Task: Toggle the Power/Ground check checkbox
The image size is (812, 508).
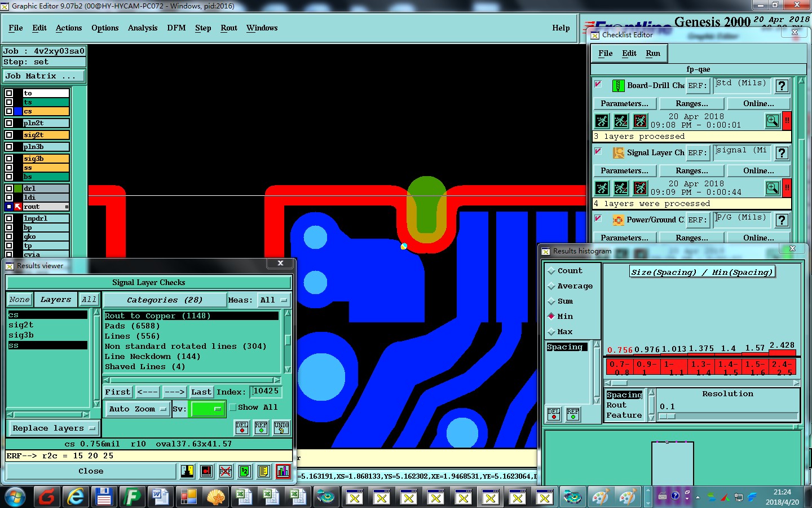Action: (598, 218)
